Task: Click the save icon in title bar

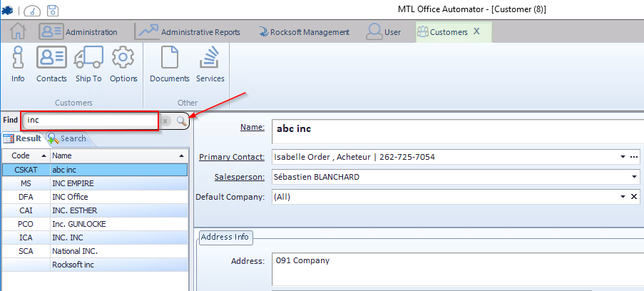Action: [x=53, y=9]
